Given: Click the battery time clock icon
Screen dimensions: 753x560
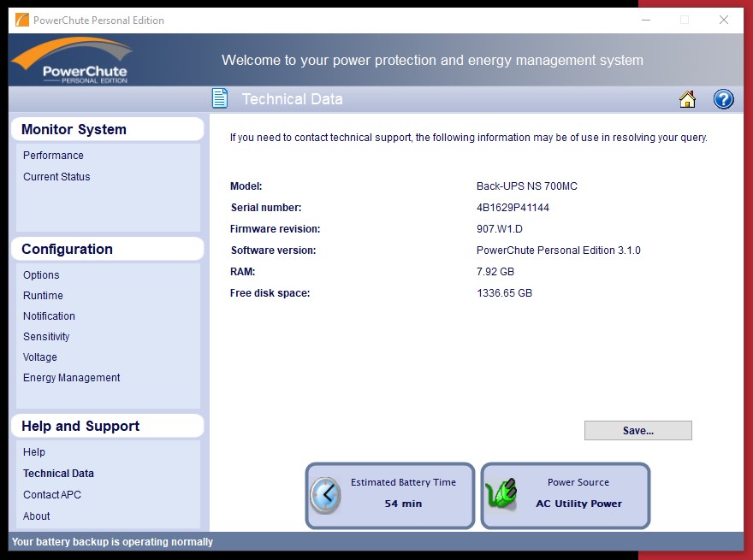Looking at the screenshot, I should pyautogui.click(x=325, y=495).
